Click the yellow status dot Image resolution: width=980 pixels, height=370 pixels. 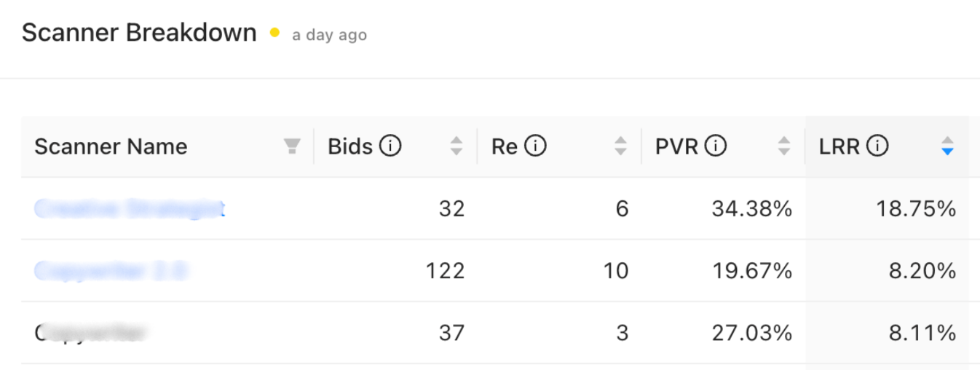tap(274, 33)
